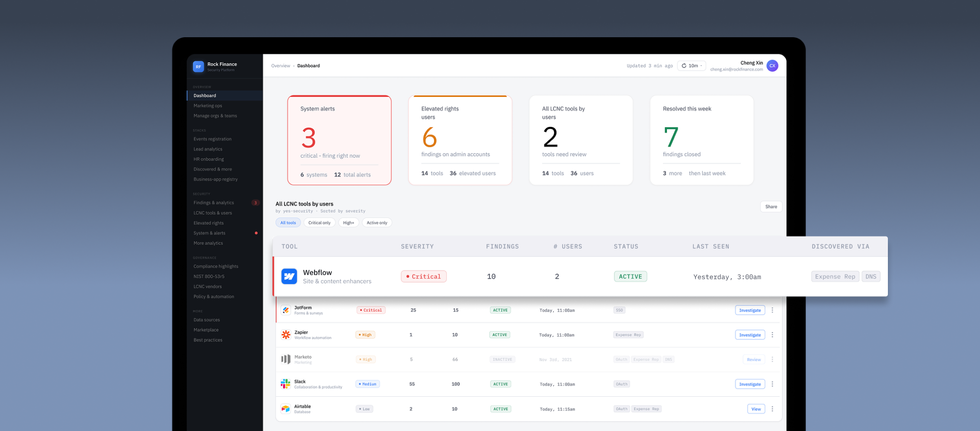Click the Slack app icon
This screenshot has height=431, width=980.
(286, 384)
